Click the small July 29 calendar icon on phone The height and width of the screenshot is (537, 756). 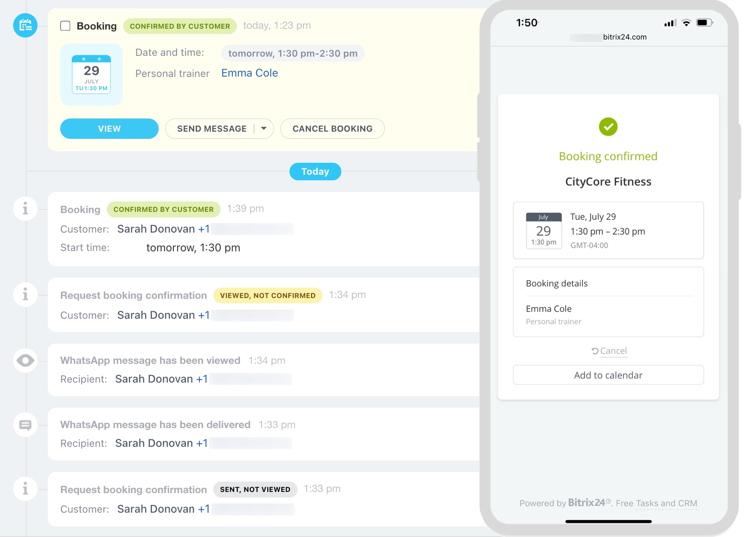point(543,231)
